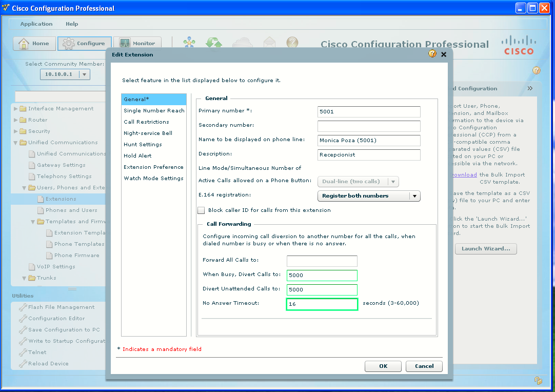Click the Home toolbar button
This screenshot has width=555, height=392.
[x=34, y=44]
